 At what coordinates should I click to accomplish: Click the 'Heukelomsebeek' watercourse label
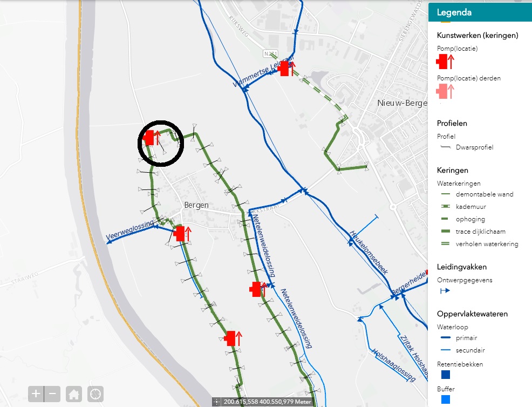[369, 252]
